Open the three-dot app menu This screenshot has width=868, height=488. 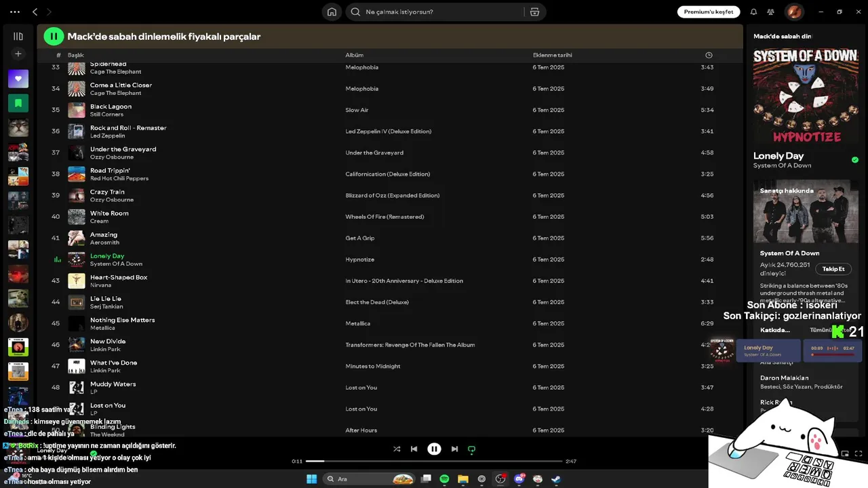tap(15, 12)
